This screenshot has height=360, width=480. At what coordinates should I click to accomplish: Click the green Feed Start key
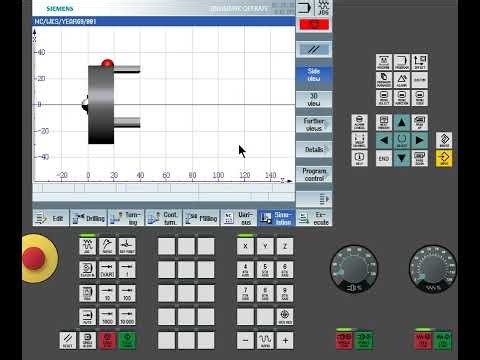tap(443, 340)
